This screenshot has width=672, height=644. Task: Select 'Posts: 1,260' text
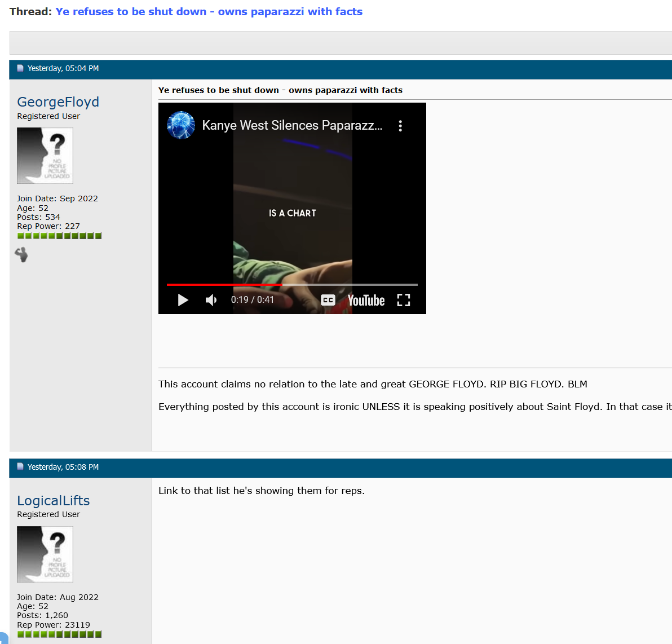pyautogui.click(x=42, y=615)
